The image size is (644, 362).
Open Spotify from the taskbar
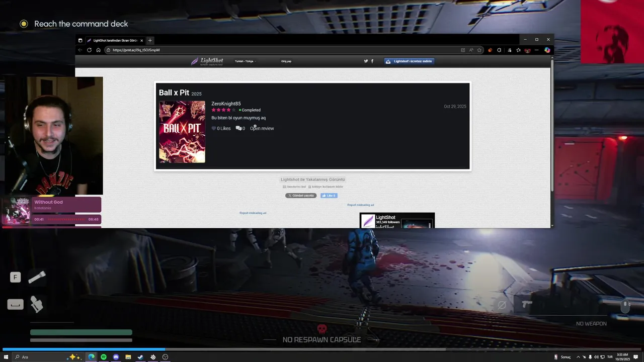104,357
